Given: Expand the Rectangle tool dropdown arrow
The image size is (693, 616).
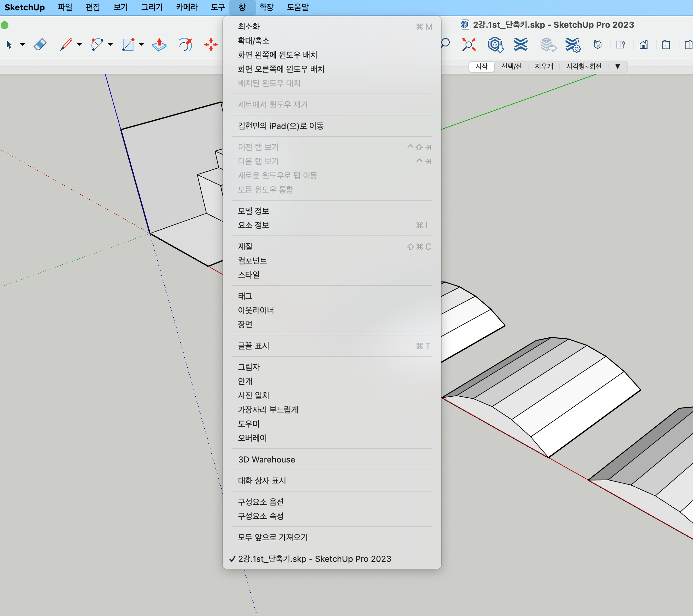Looking at the screenshot, I should (x=141, y=45).
